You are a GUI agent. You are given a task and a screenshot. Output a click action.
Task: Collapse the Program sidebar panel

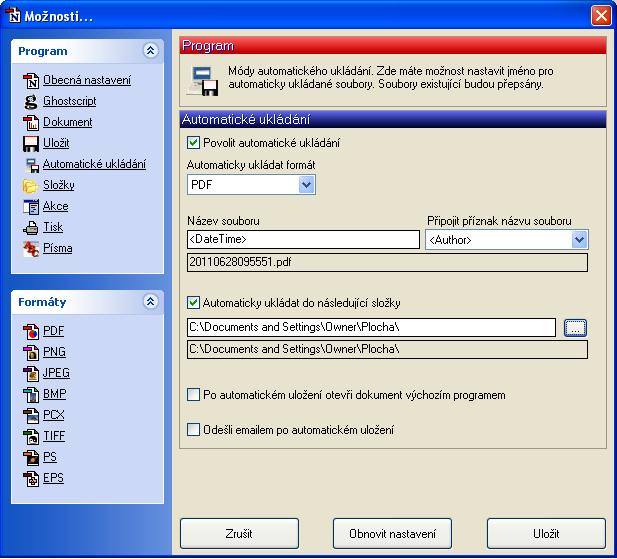click(150, 51)
